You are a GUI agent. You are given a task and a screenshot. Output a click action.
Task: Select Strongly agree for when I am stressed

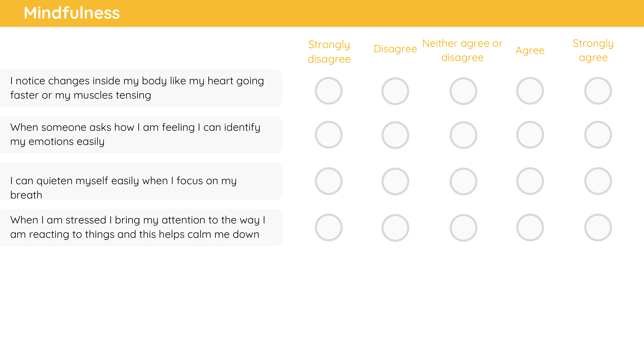(598, 227)
